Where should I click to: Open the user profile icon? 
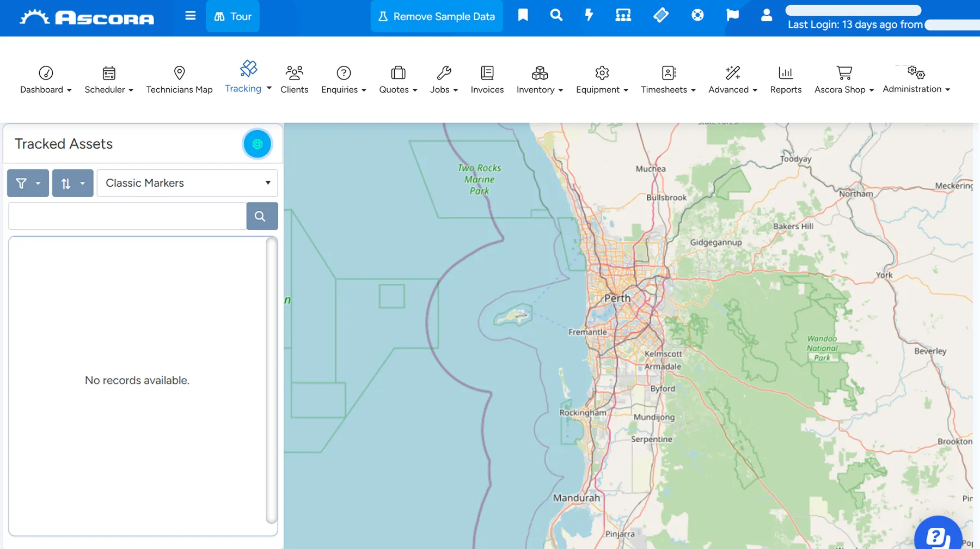(x=767, y=15)
